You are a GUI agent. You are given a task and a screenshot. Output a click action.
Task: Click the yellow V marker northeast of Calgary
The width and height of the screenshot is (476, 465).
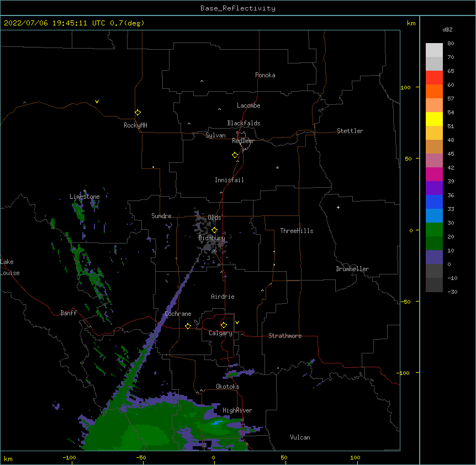coord(237,323)
